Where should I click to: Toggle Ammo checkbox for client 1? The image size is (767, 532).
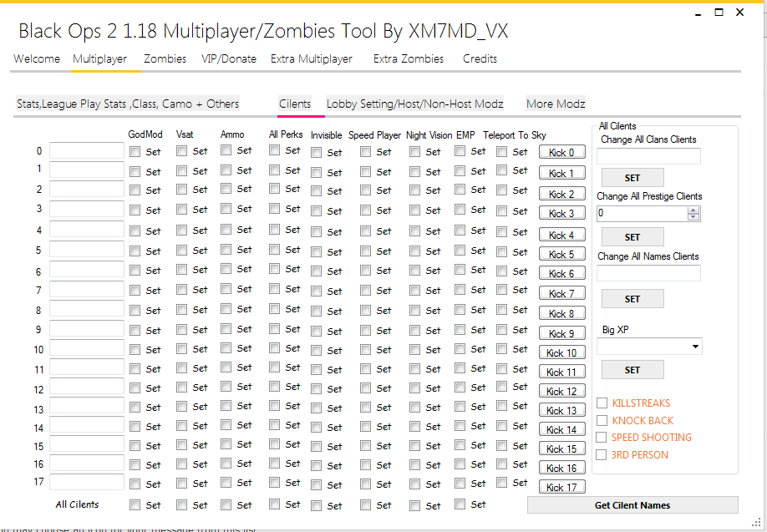click(x=226, y=170)
